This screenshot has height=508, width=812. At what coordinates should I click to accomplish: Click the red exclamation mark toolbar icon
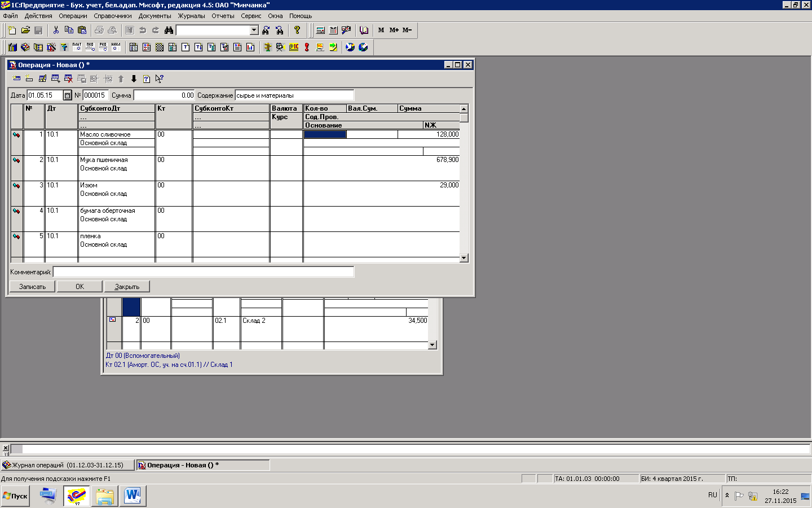(x=307, y=47)
